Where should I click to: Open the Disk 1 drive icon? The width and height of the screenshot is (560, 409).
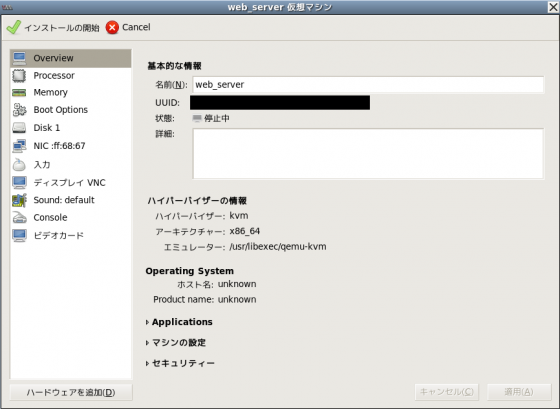19,128
